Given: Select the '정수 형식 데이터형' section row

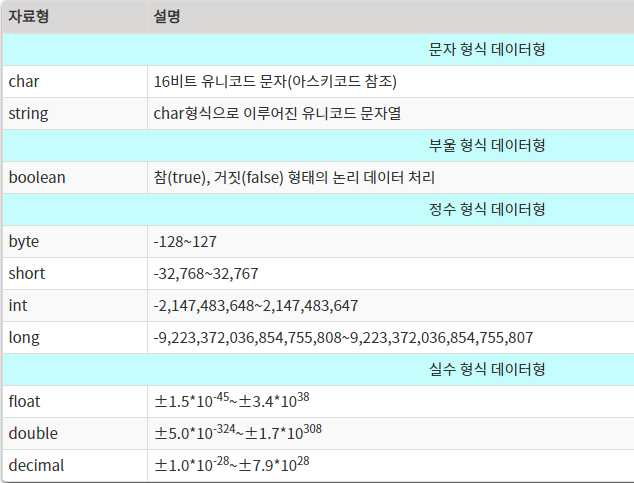Looking at the screenshot, I should point(318,209).
